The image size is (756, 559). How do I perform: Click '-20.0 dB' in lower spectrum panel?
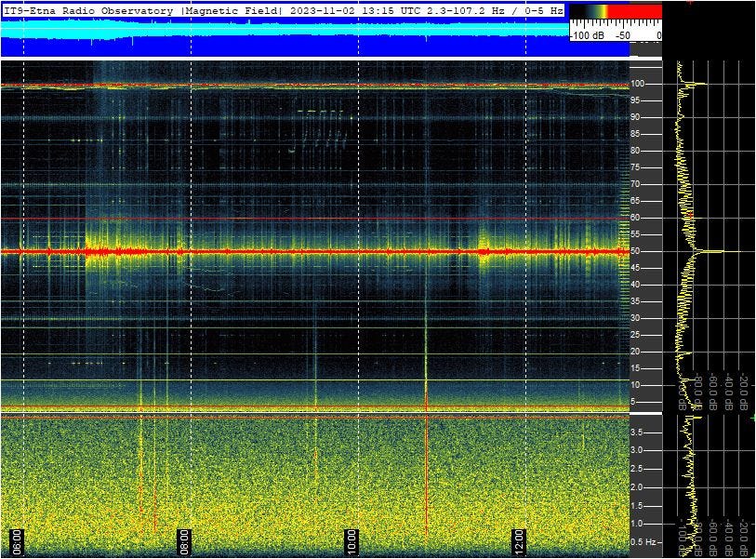[x=743, y=538]
